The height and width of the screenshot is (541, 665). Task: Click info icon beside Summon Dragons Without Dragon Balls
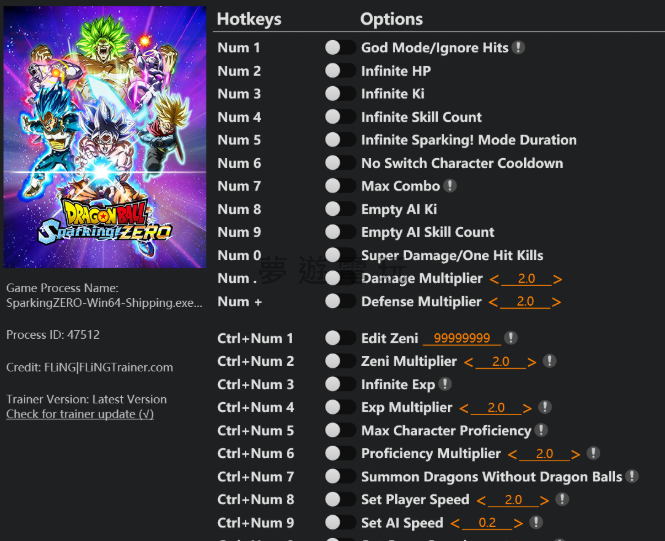click(x=632, y=477)
